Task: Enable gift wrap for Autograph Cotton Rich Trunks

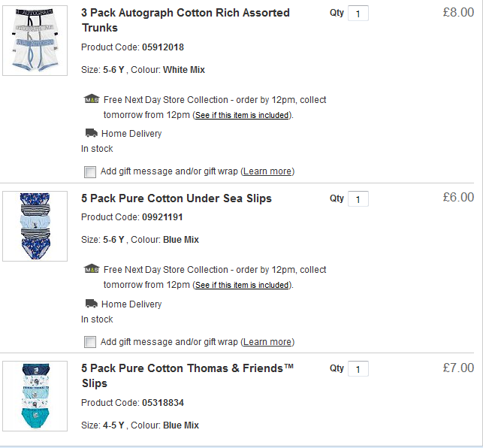Action: tap(90, 171)
